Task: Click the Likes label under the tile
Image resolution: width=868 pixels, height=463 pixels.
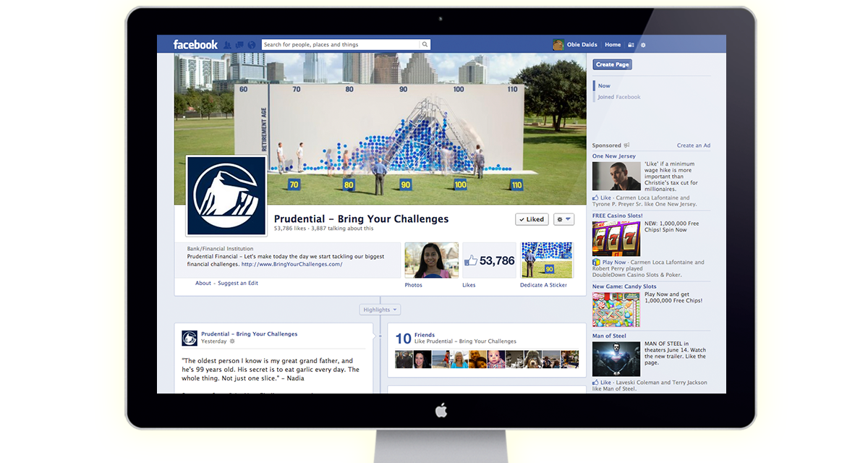Action: 469,286
